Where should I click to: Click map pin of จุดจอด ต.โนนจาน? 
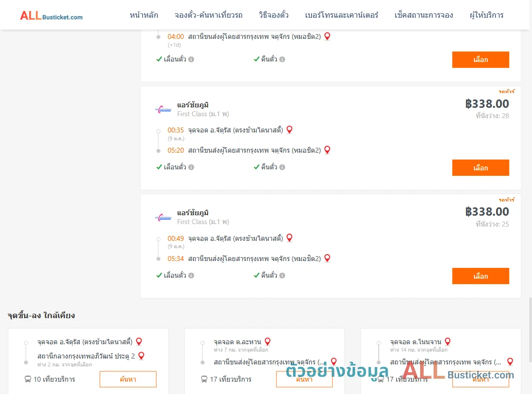click(447, 342)
